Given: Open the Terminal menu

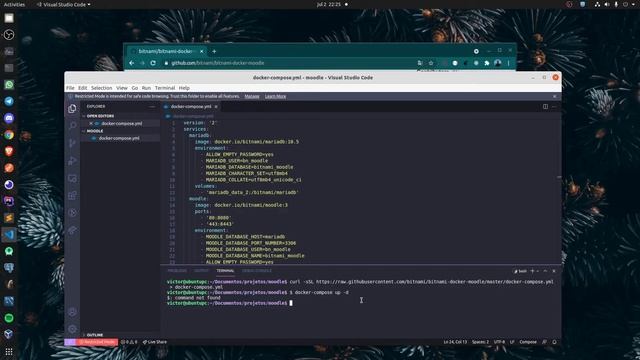Looking at the screenshot, I should [x=165, y=88].
